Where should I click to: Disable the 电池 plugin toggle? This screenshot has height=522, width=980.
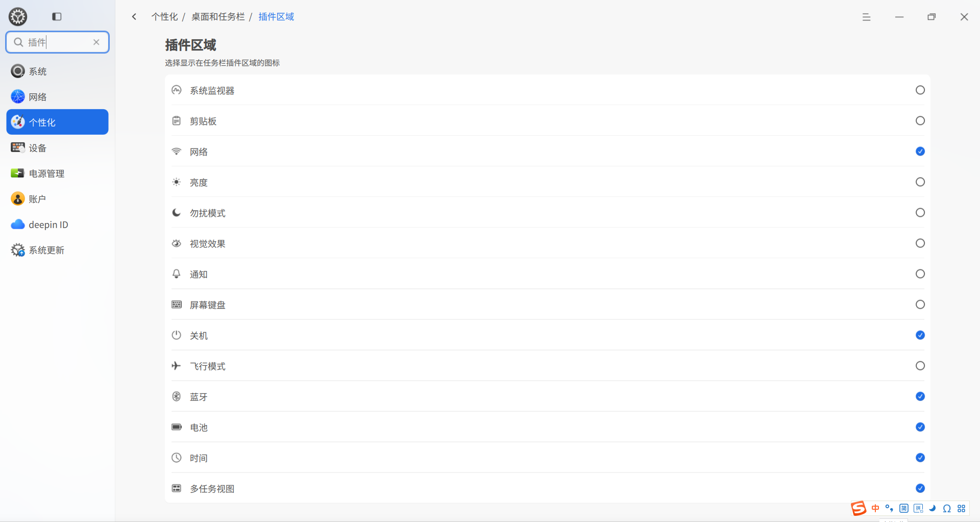click(x=920, y=427)
